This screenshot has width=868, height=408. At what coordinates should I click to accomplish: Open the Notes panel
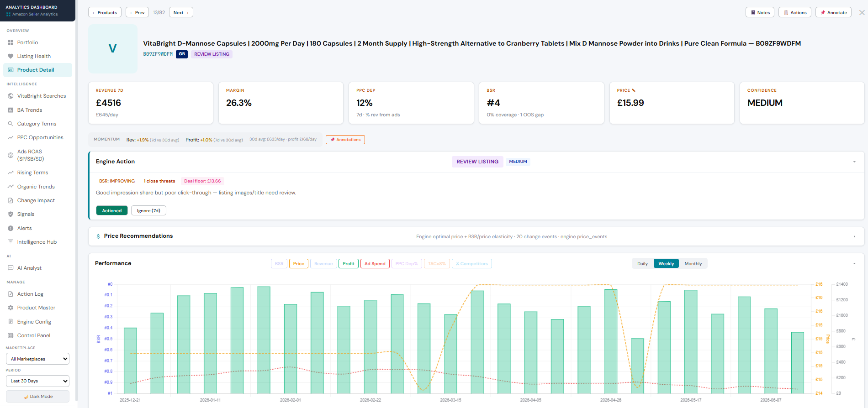(x=760, y=12)
